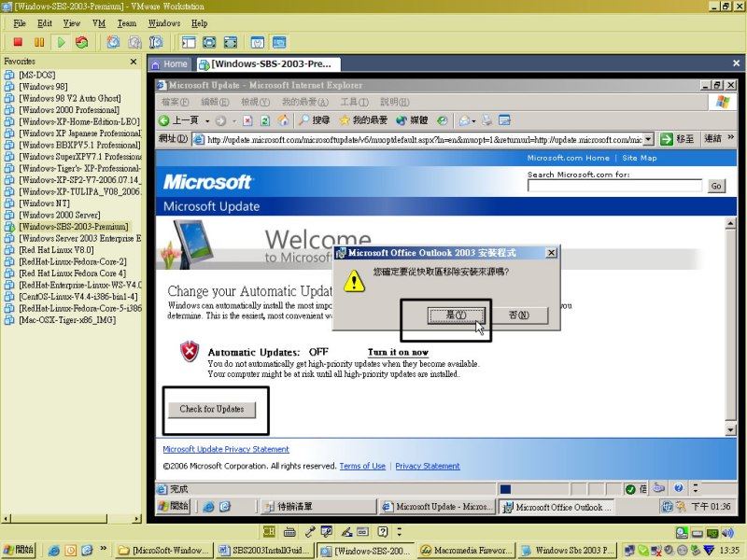The height and width of the screenshot is (560, 747).
Task: Power on the VM with the green play icon
Action: click(61, 42)
